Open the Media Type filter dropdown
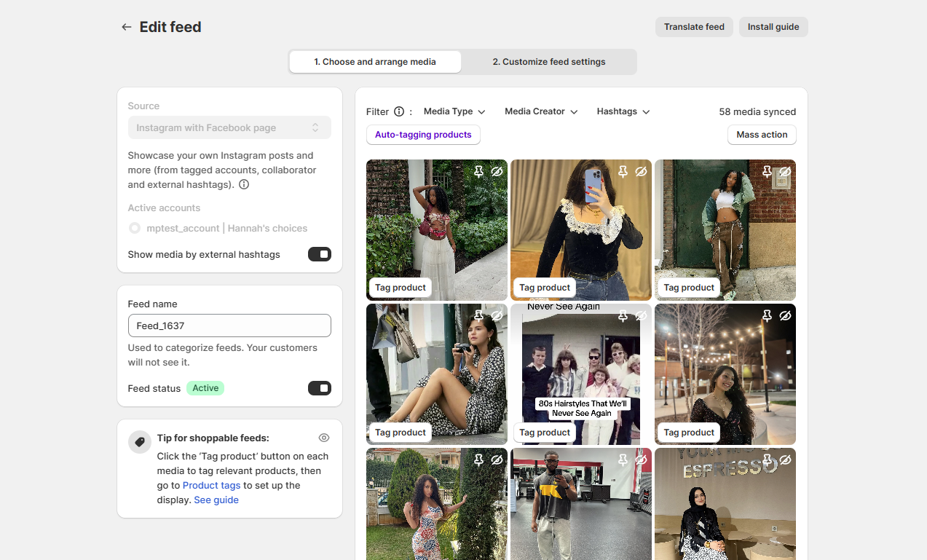The image size is (927, 560). click(454, 111)
